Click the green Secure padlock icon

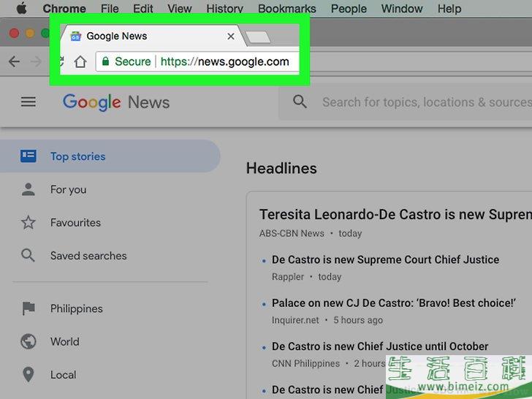coord(105,61)
